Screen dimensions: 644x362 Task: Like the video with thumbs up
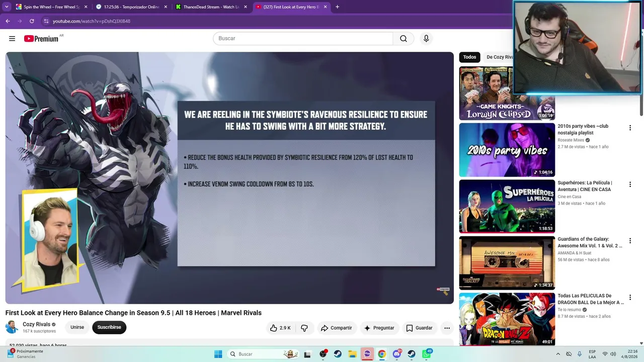coord(280,328)
